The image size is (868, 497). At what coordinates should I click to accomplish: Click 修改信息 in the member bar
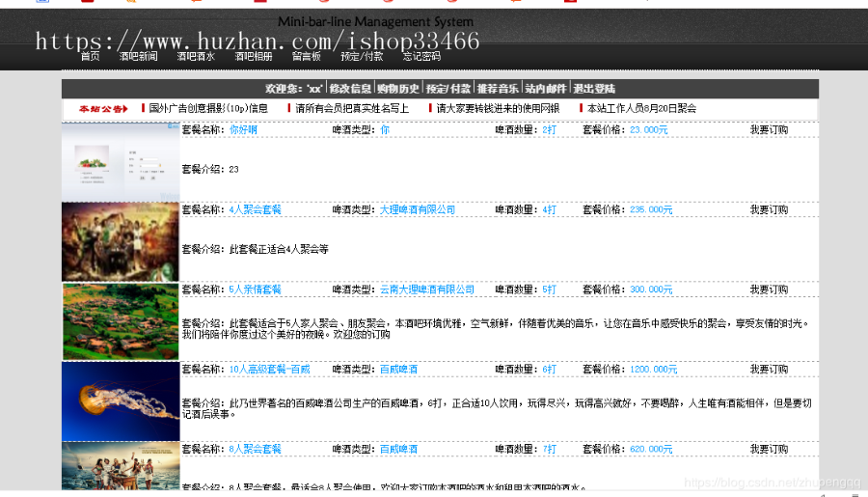(x=350, y=89)
